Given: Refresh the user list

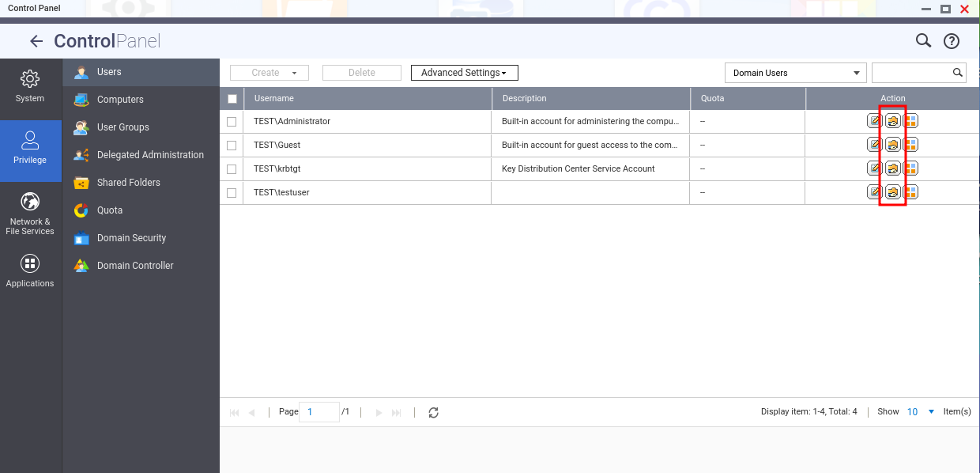Looking at the screenshot, I should [433, 412].
